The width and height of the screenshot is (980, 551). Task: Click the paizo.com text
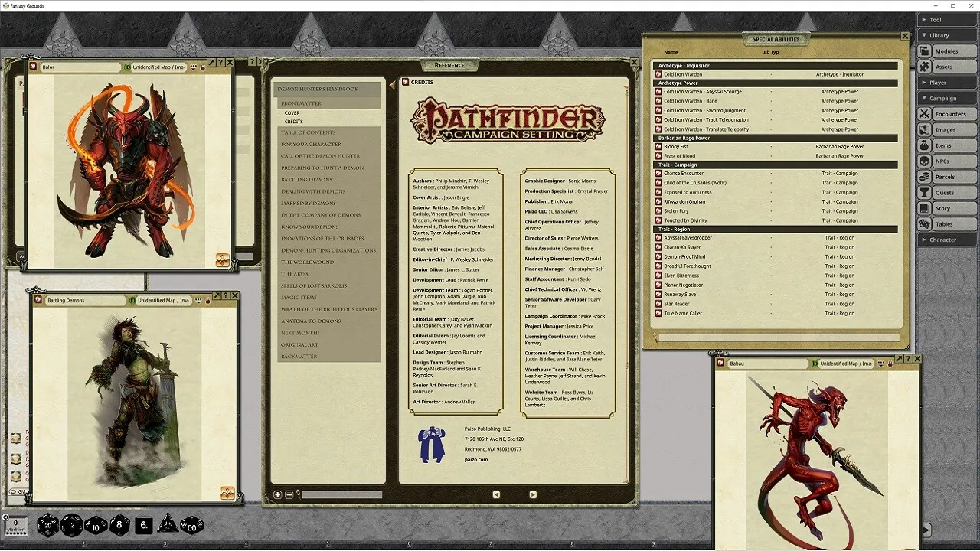pos(475,459)
